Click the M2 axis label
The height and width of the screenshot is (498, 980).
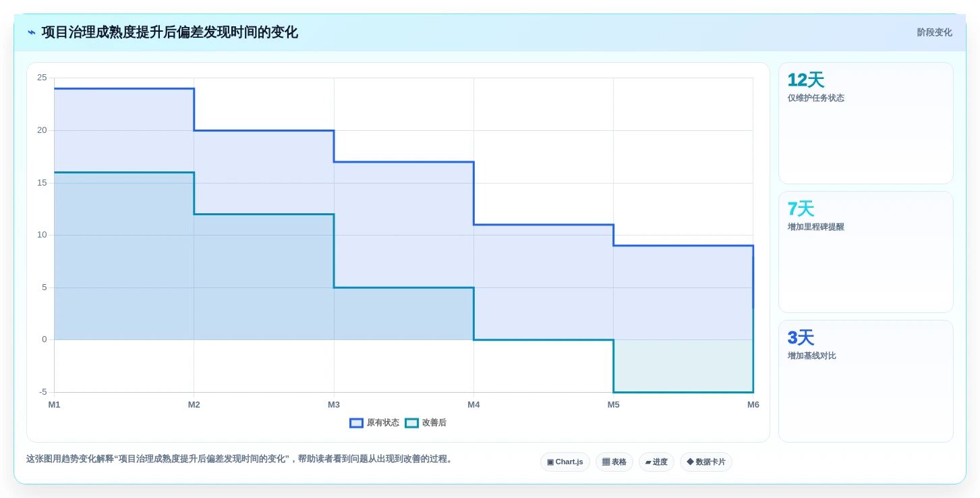coord(194,405)
